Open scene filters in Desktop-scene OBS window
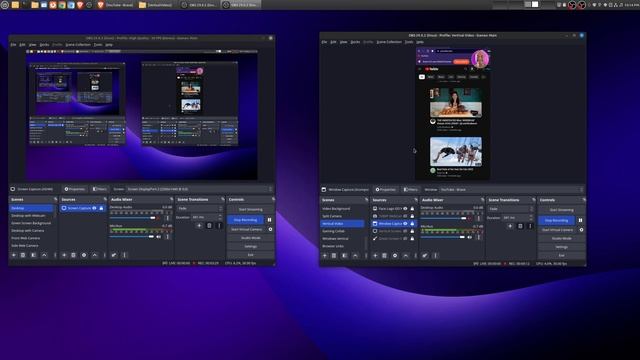This screenshot has height=360, width=640. pos(33,255)
